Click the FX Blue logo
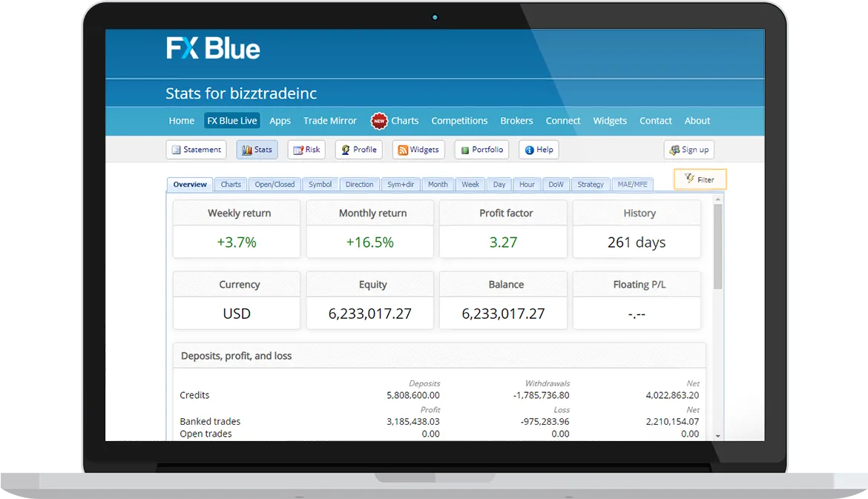868x499 pixels. [x=213, y=48]
